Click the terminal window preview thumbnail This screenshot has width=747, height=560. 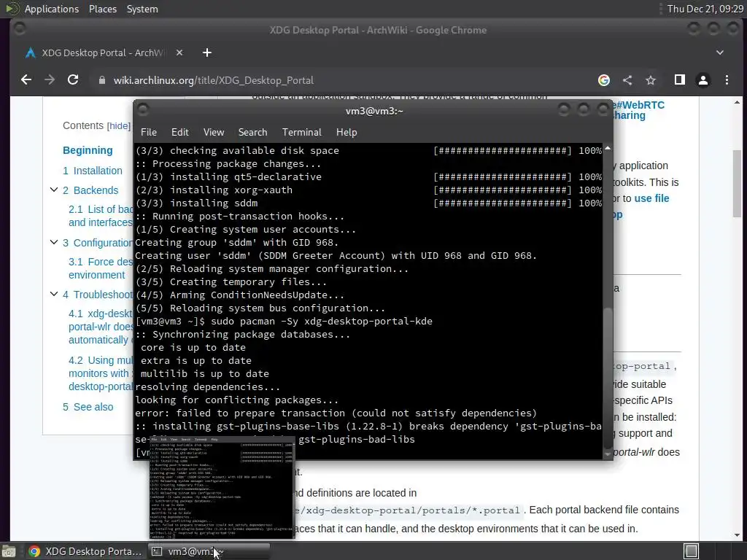click(222, 488)
